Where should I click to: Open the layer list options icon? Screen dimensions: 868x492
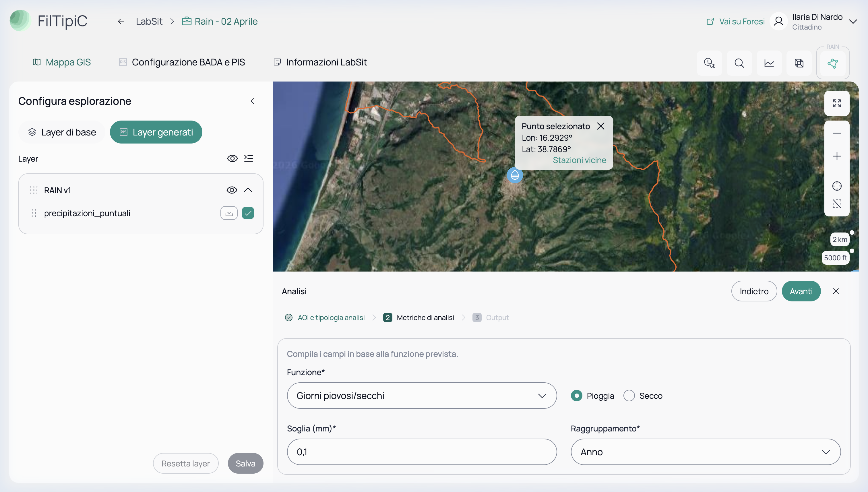click(x=249, y=158)
